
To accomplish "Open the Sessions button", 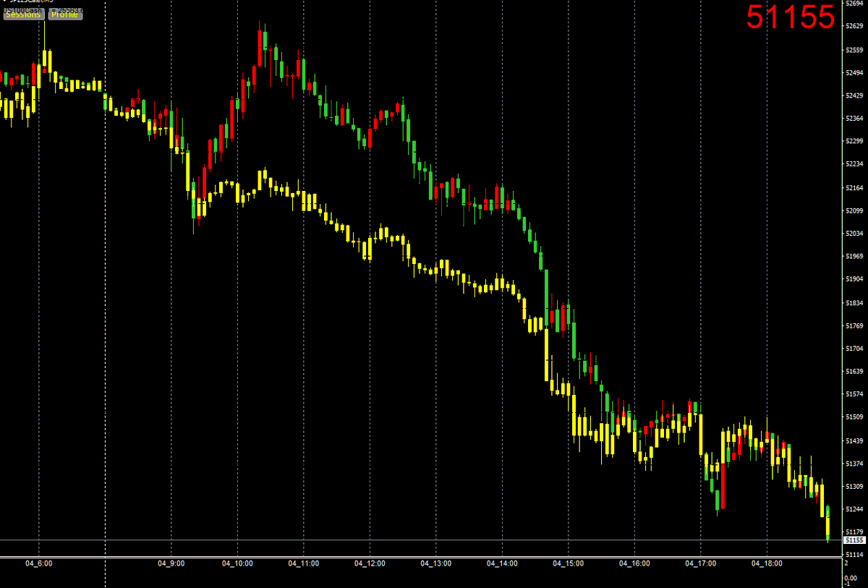I will [23, 14].
